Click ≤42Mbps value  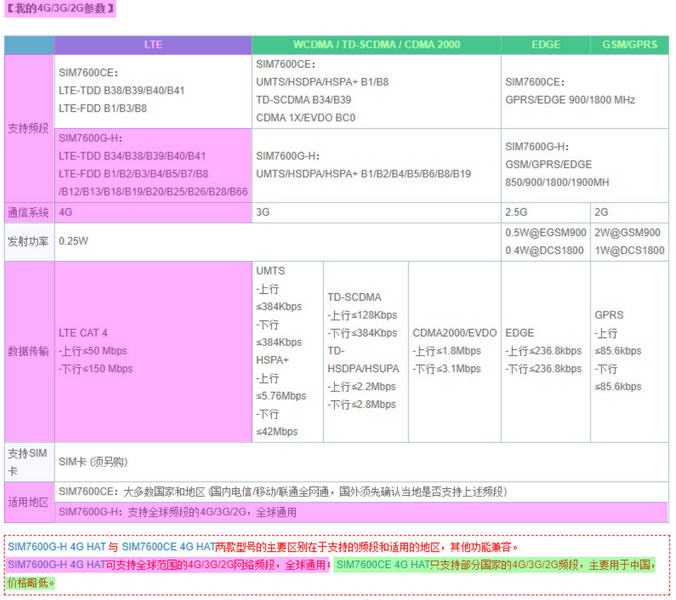tap(277, 431)
